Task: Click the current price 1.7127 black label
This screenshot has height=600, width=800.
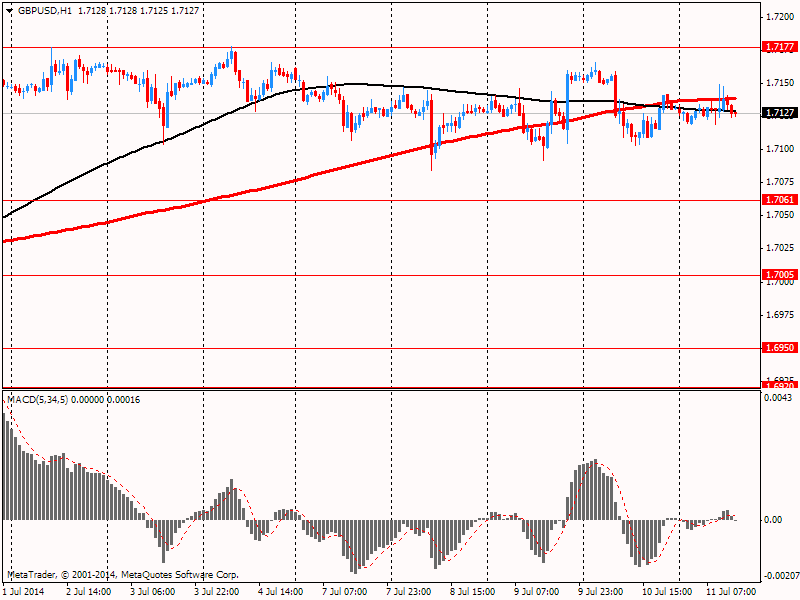Action: 780,113
